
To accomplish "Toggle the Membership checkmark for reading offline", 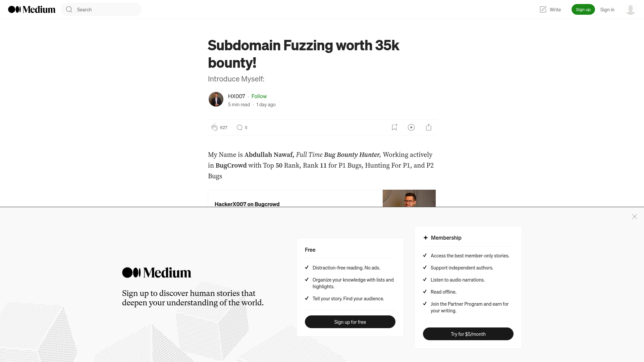I will [x=425, y=291].
